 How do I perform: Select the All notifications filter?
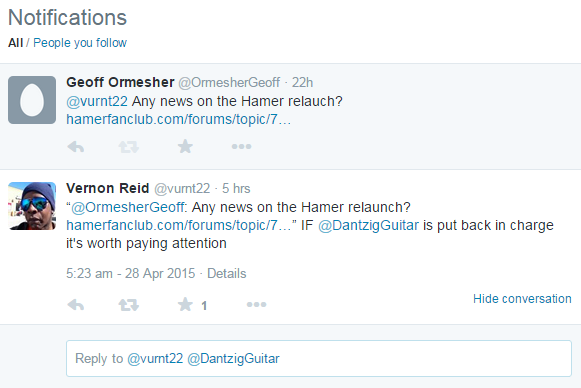16,43
